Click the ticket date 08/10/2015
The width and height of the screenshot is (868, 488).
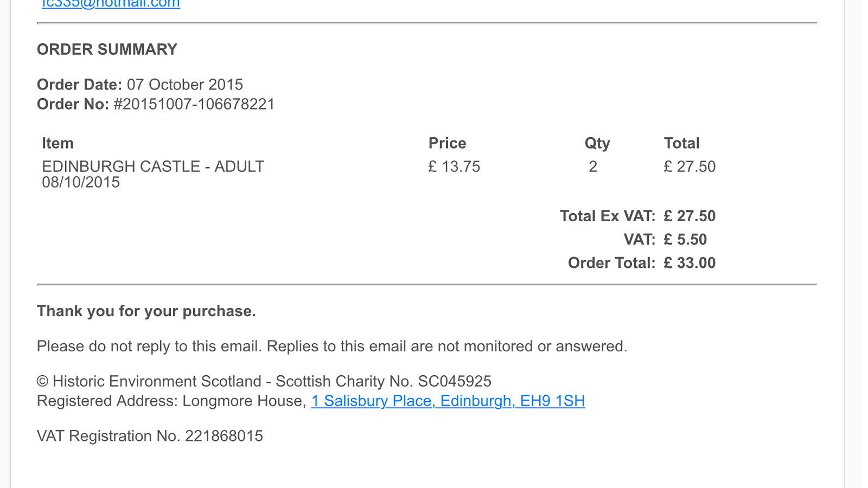(x=81, y=182)
